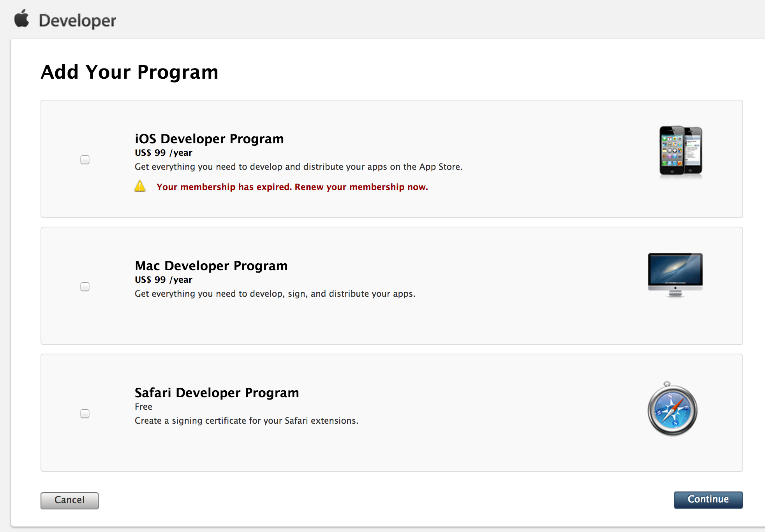Click the Safari compass icon
Viewport: 765px width, 532px height.
(672, 409)
